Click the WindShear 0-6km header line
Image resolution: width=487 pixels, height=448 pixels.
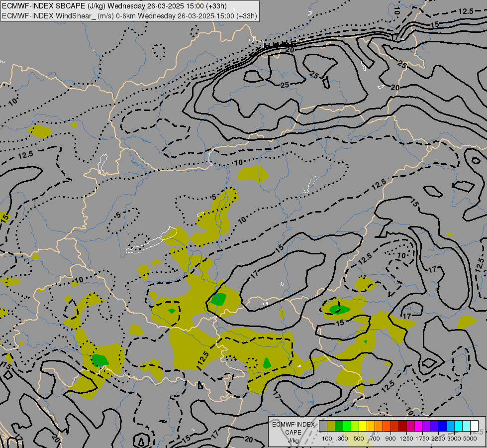[129, 16]
